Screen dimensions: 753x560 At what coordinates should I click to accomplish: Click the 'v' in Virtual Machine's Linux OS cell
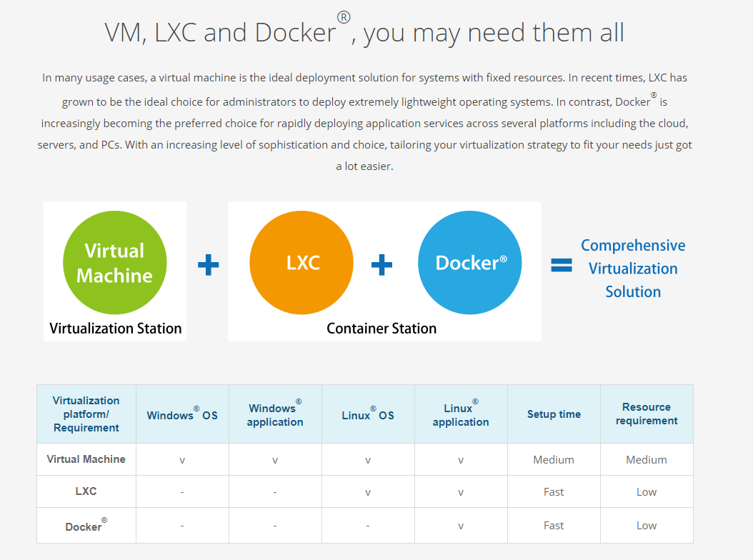click(368, 461)
